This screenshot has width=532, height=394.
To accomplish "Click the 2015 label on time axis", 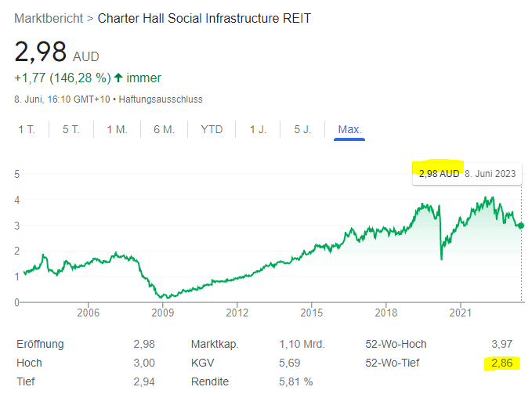I will pos(311,312).
